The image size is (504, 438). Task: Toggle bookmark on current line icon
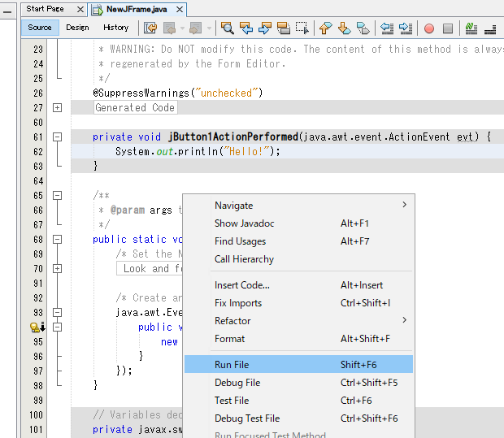363,28
